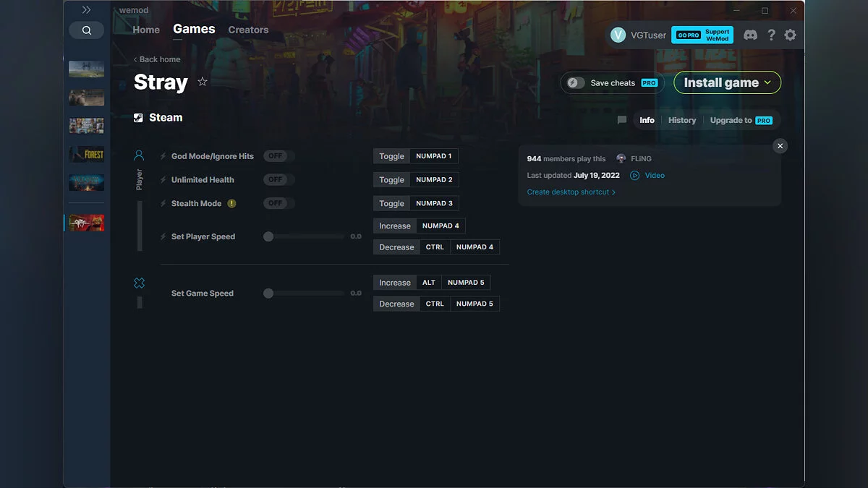The image size is (868, 488).
Task: Open the Discord icon in header
Action: 750,35
